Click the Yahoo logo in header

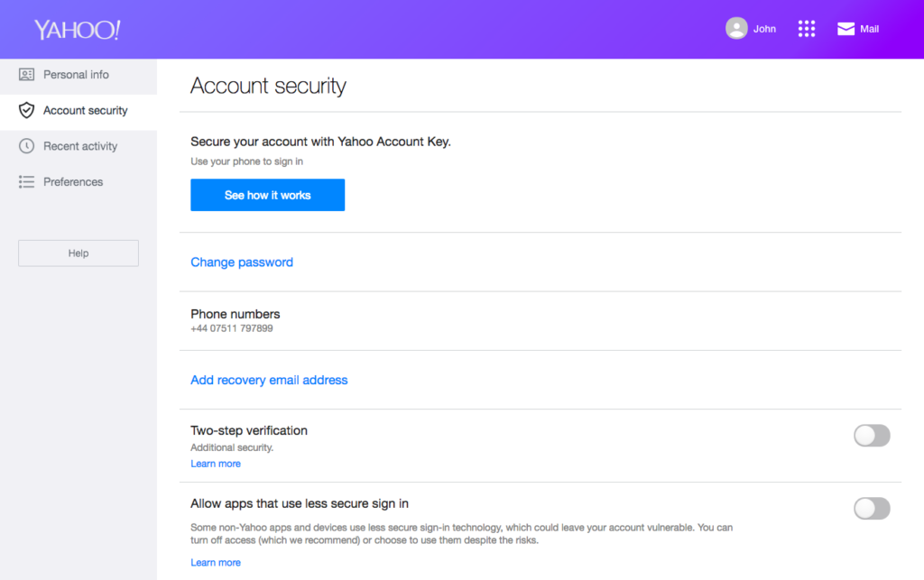(x=77, y=30)
